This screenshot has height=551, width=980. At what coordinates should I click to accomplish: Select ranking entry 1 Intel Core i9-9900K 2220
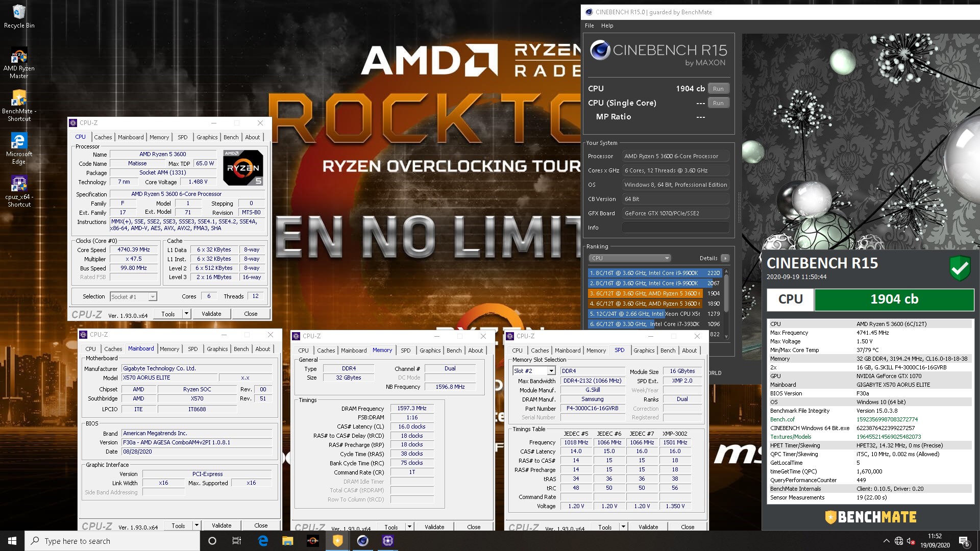tap(655, 273)
